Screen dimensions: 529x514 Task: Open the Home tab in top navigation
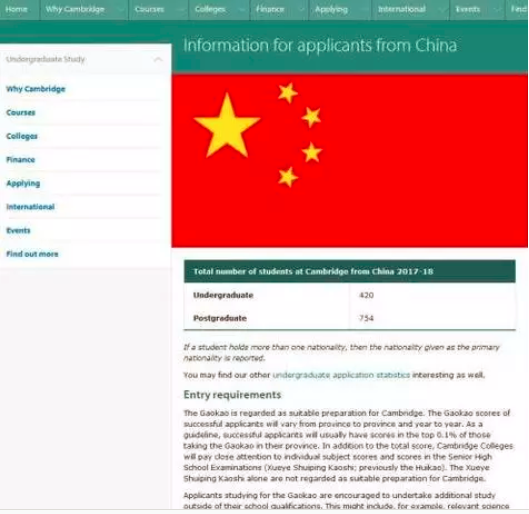[17, 9]
